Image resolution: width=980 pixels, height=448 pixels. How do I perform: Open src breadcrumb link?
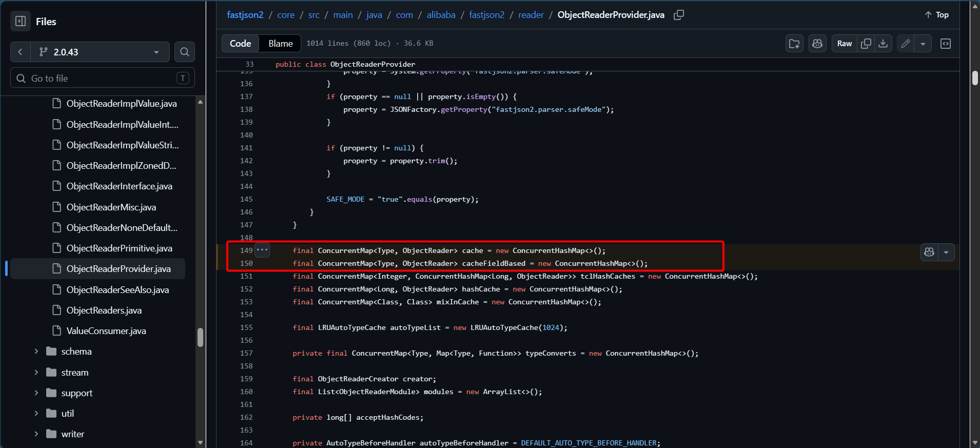pyautogui.click(x=314, y=15)
